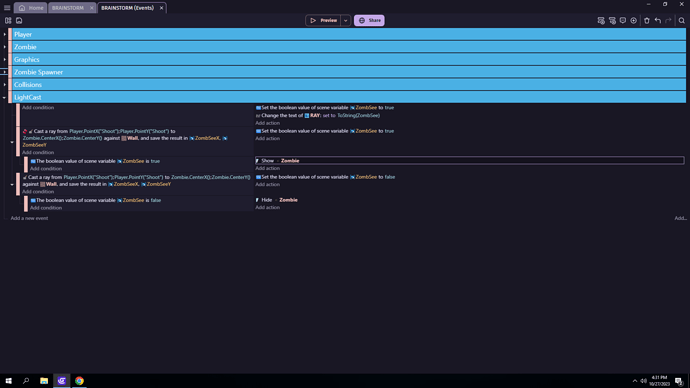Open the project manager panel icon
Image resolution: width=690 pixels, height=388 pixels.
[8, 21]
